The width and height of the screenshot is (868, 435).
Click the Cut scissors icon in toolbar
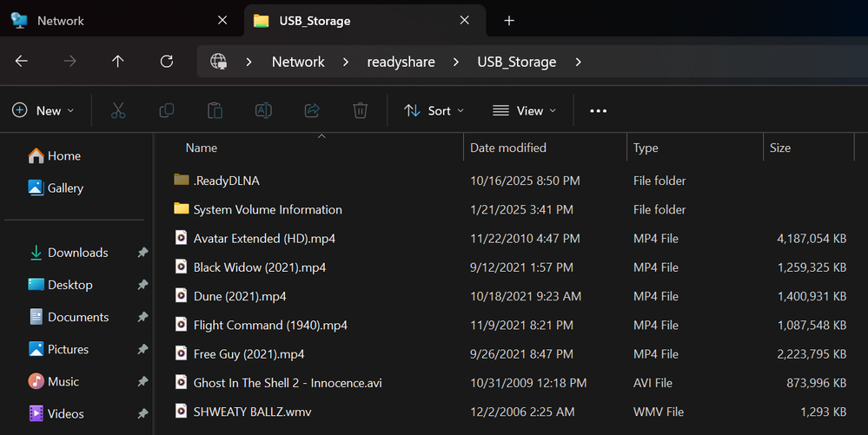pyautogui.click(x=119, y=110)
